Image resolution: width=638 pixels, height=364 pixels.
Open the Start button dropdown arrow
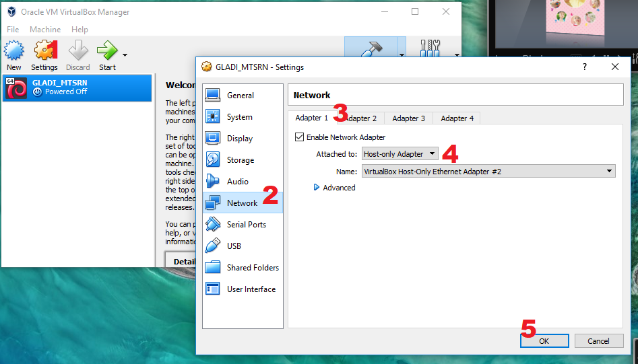coord(125,55)
